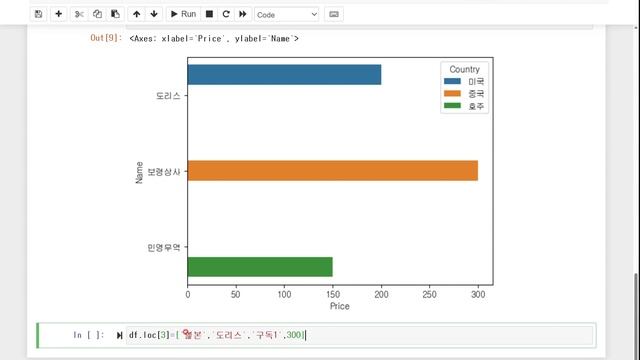This screenshot has width=640, height=360.
Task: Click the green 민영무역 bar in the chart
Action: pos(260,267)
